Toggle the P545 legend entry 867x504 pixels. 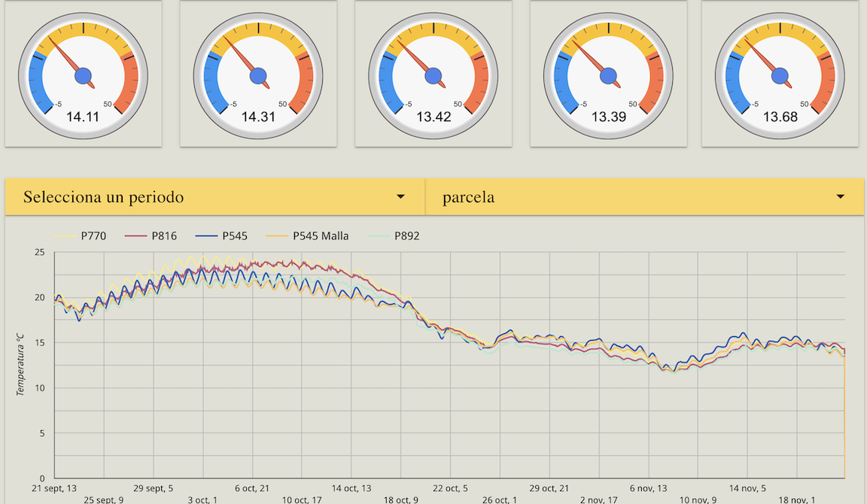pos(235,236)
